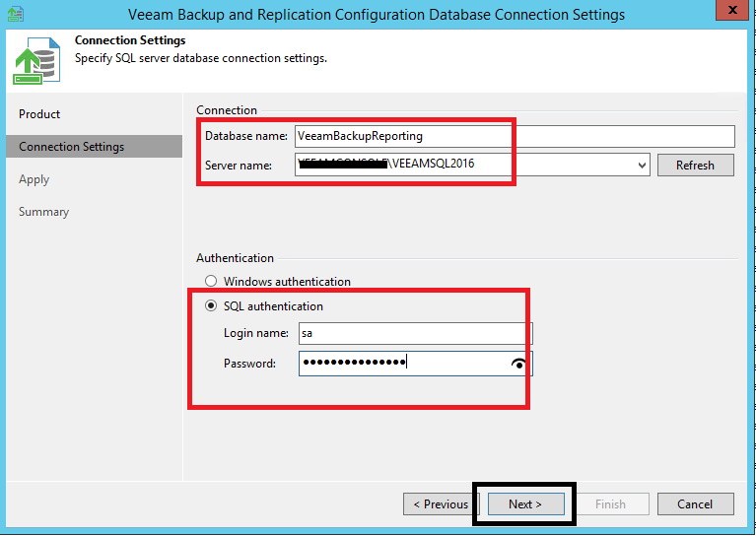
Task: Click Next to continue
Action: pyautogui.click(x=525, y=504)
